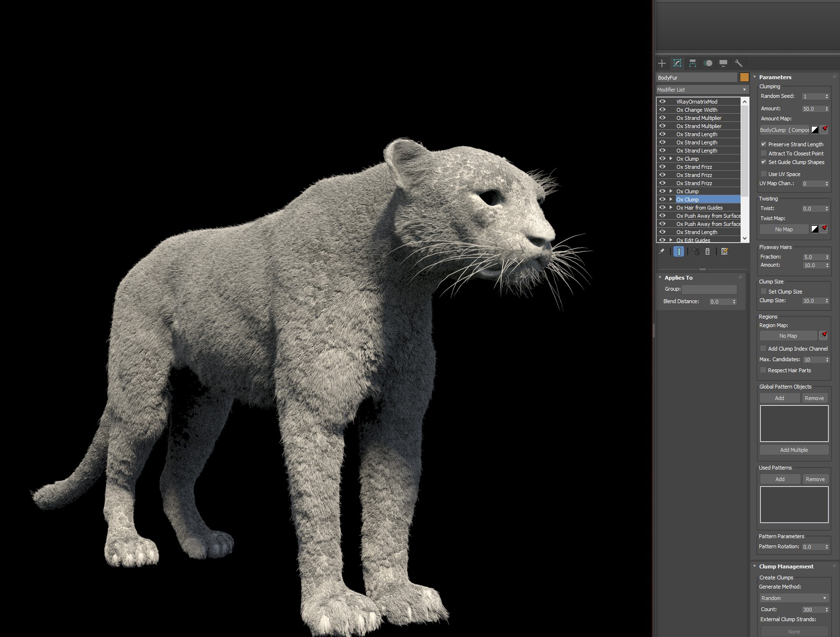Click the BodyFur orange color swatch

744,77
